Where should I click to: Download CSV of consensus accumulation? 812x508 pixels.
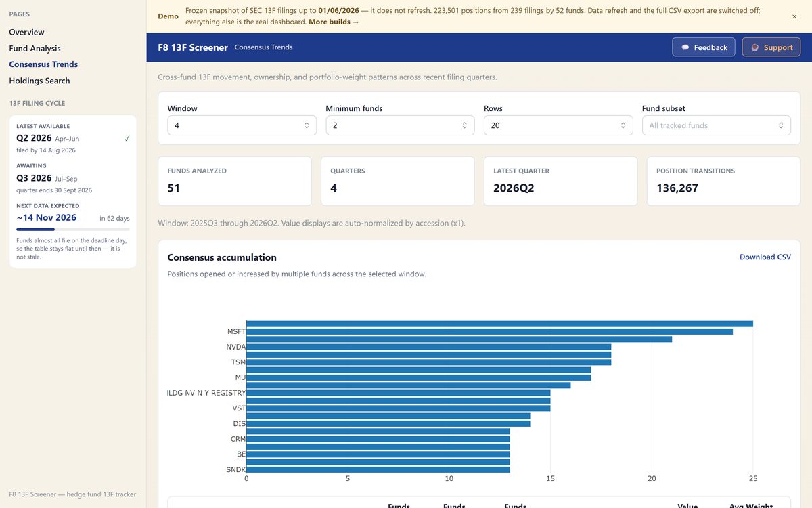coord(765,257)
